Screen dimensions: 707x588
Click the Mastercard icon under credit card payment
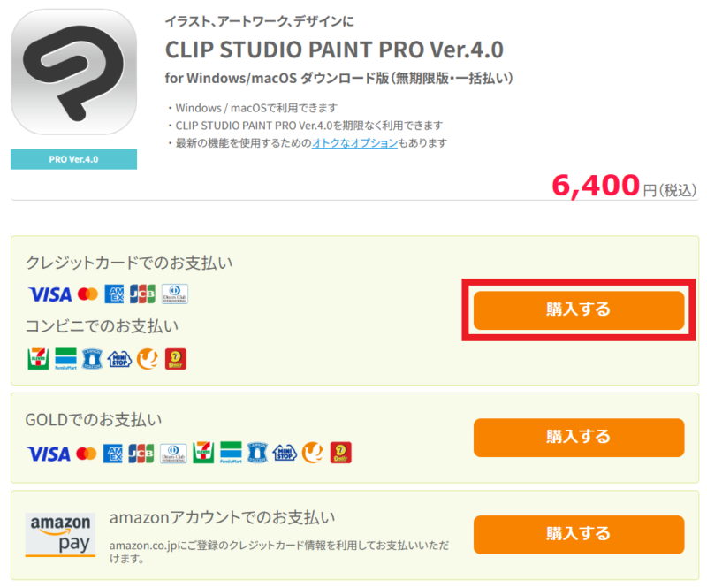(x=87, y=294)
